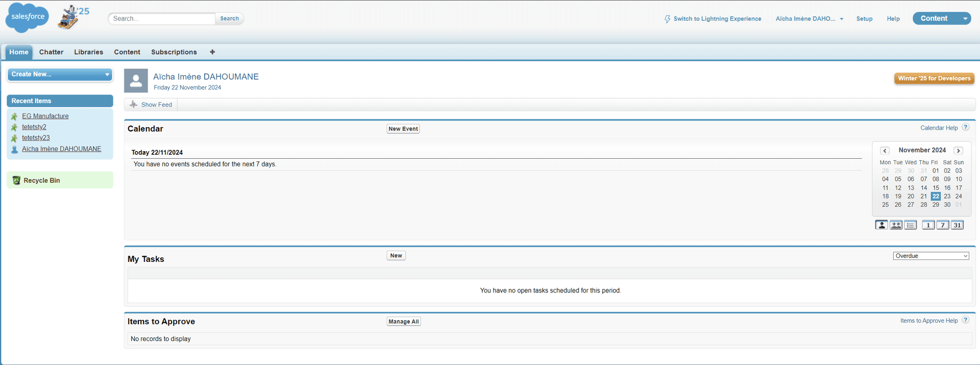Click the user profile avatar photo
Image resolution: width=980 pixels, height=365 pixels.
click(x=136, y=81)
